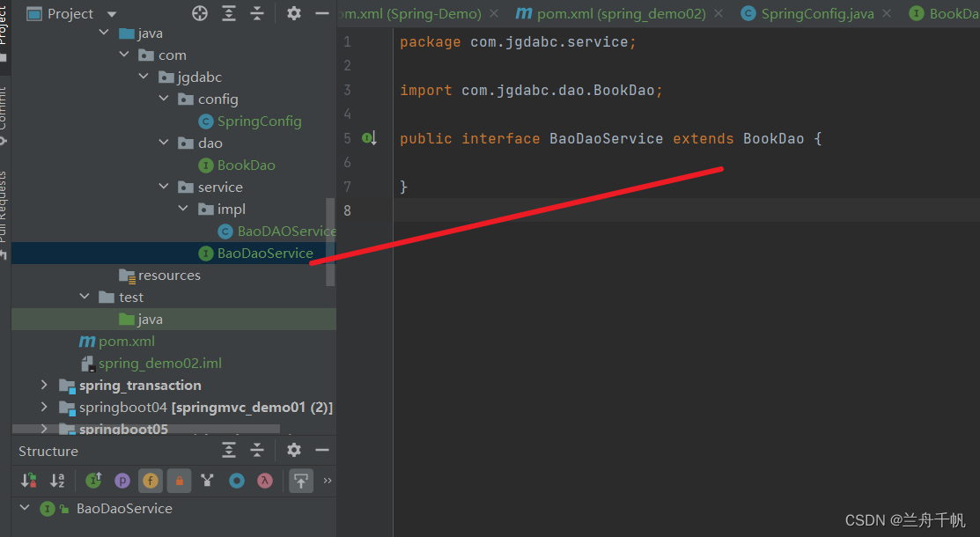980x537 pixels.
Task: Click import com.jgdabc.dao.BookDao line
Action: (531, 90)
